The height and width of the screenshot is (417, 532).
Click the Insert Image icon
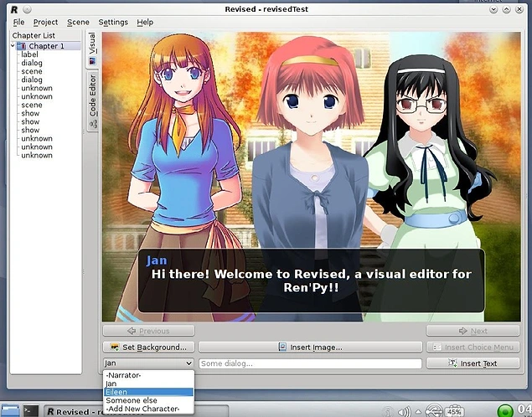(x=282, y=347)
